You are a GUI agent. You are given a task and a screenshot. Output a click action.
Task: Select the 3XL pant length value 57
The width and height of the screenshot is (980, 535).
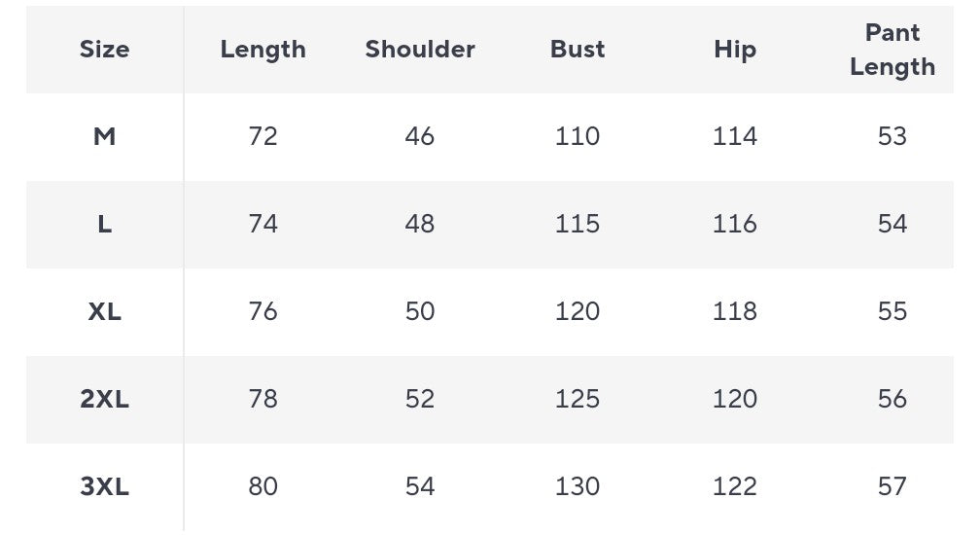click(x=892, y=486)
